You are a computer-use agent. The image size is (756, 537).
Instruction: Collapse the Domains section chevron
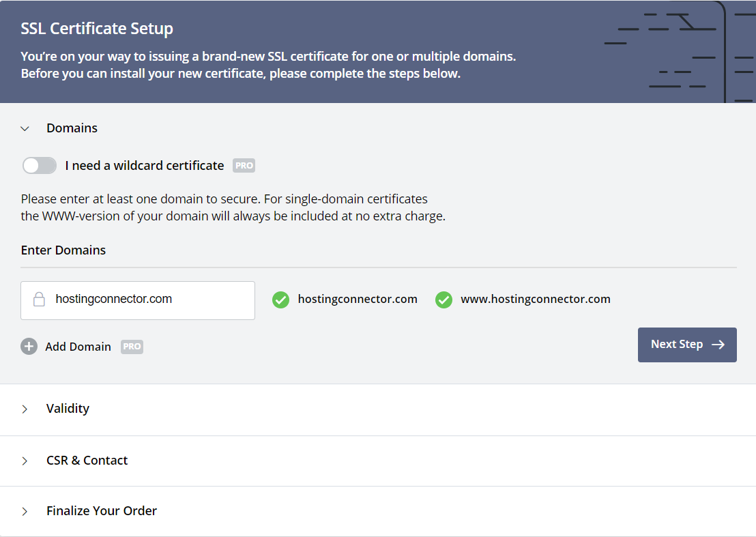[x=25, y=129]
